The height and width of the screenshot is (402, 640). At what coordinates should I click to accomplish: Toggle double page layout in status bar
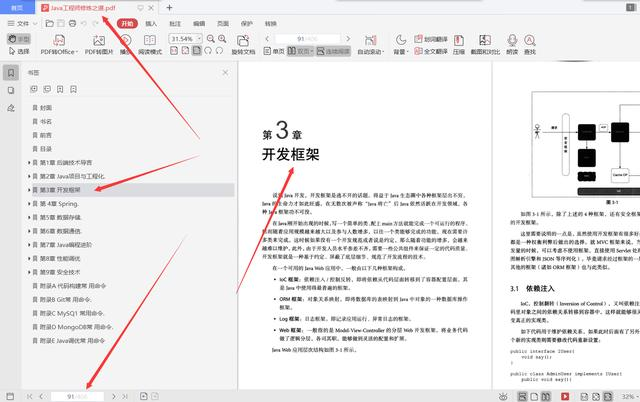click(546, 396)
